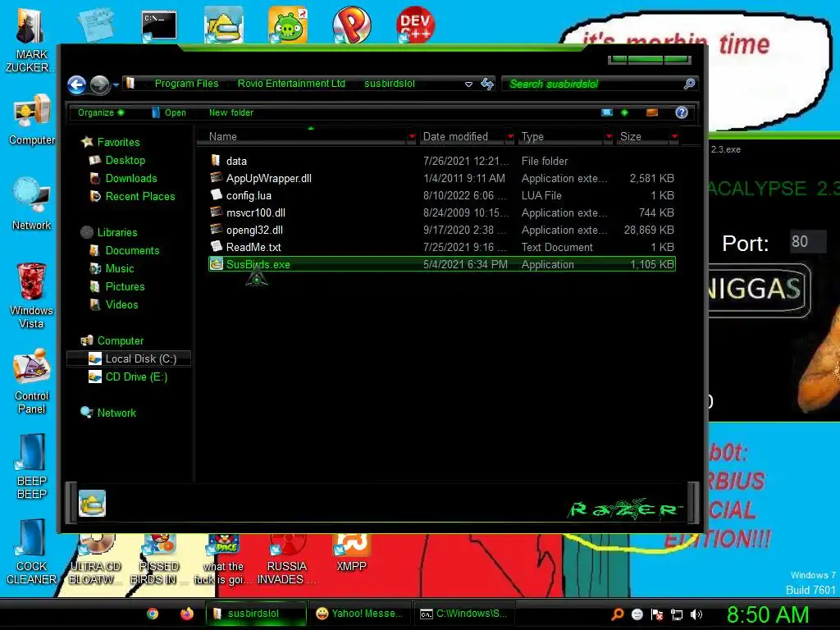Select the Computer desktop icon
Image resolution: width=840 pixels, height=630 pixels.
pos(32,120)
